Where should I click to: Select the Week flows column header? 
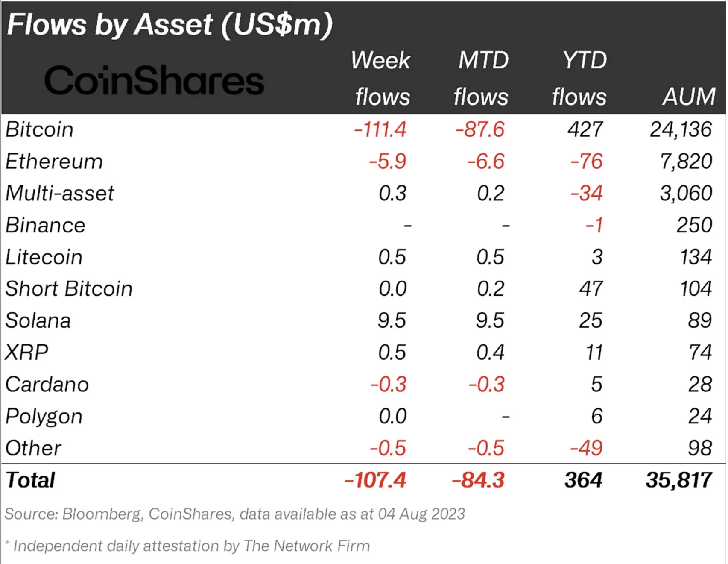pos(381,78)
